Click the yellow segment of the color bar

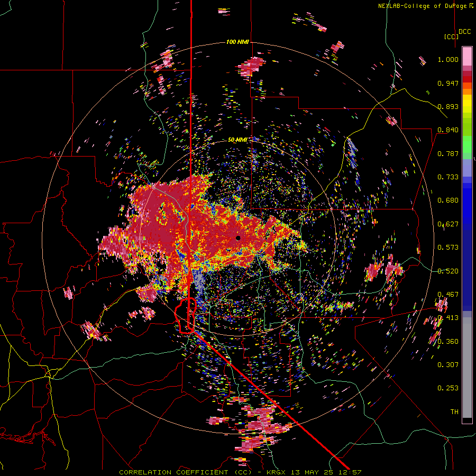(x=467, y=104)
